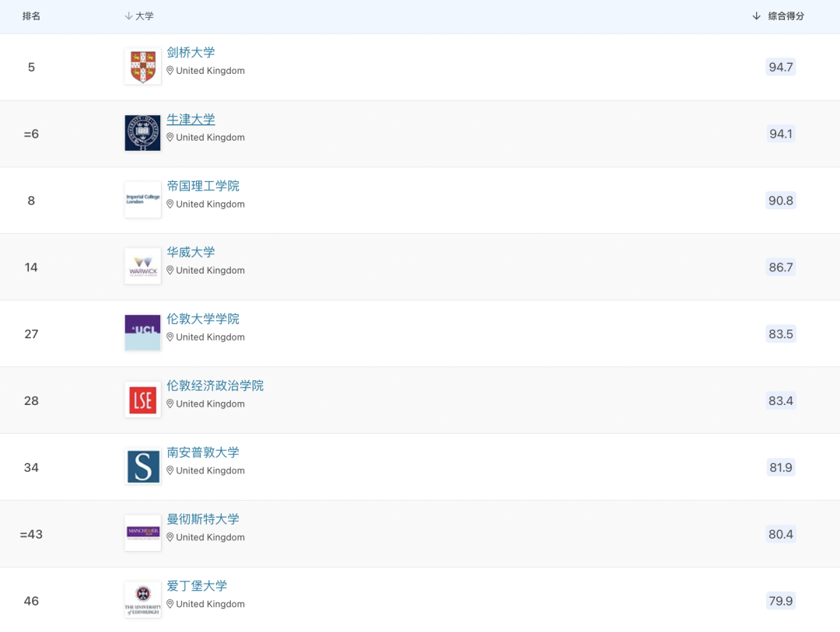The height and width of the screenshot is (632, 840).
Task: Click United Kingdom text under 爱丁堡大学
Action: pyautogui.click(x=210, y=603)
